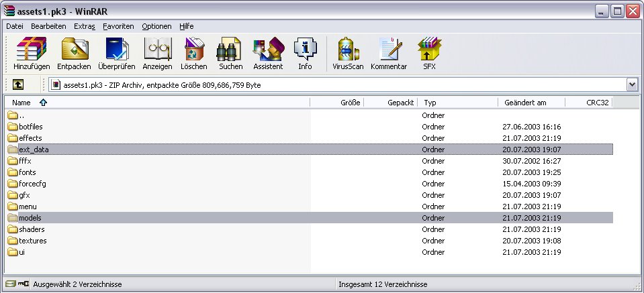Go up one folder level button
Image resolution: width=644 pixels, height=293 pixels.
[18, 85]
